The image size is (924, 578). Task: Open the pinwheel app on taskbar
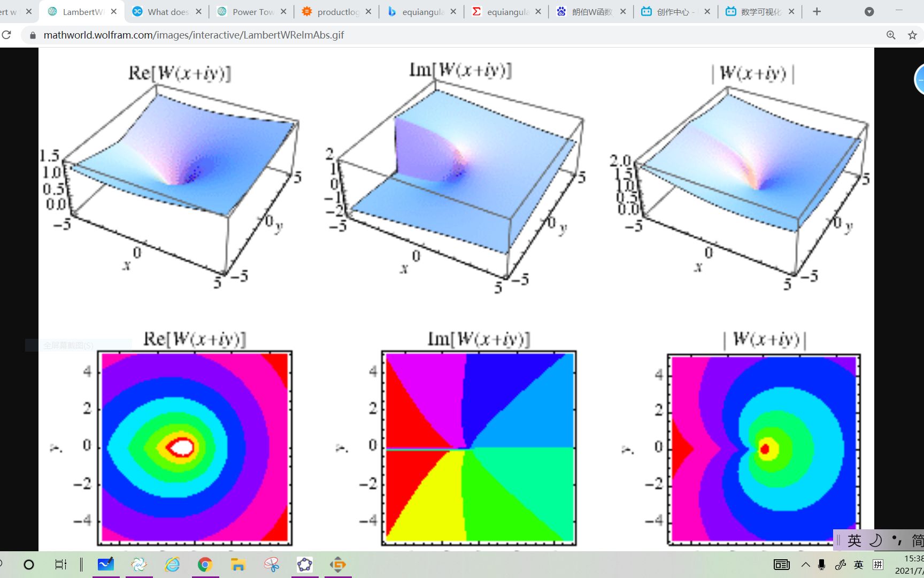click(x=272, y=565)
